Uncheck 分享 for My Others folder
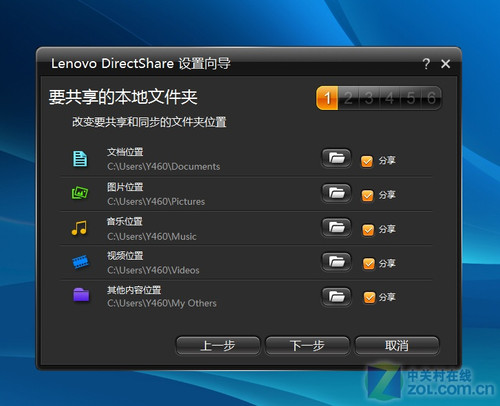500x406 pixels. coord(369,297)
